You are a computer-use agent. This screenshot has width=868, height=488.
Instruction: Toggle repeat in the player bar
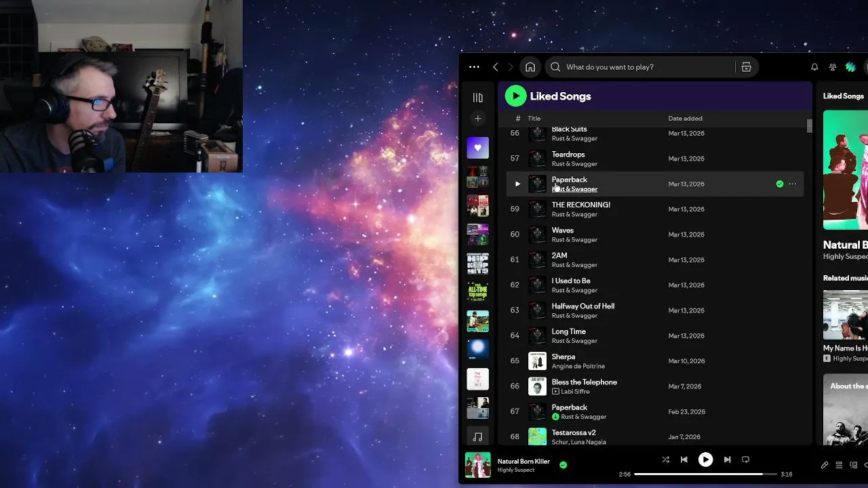[x=745, y=460]
